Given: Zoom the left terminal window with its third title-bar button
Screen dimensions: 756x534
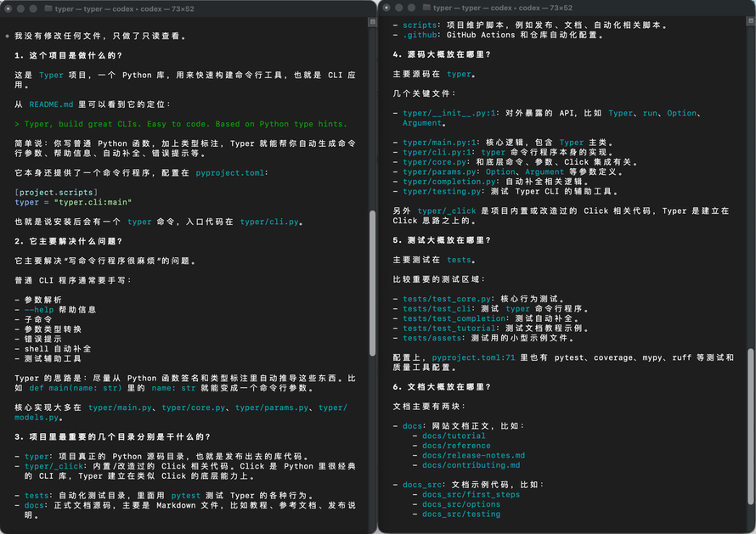Looking at the screenshot, I should coord(33,8).
